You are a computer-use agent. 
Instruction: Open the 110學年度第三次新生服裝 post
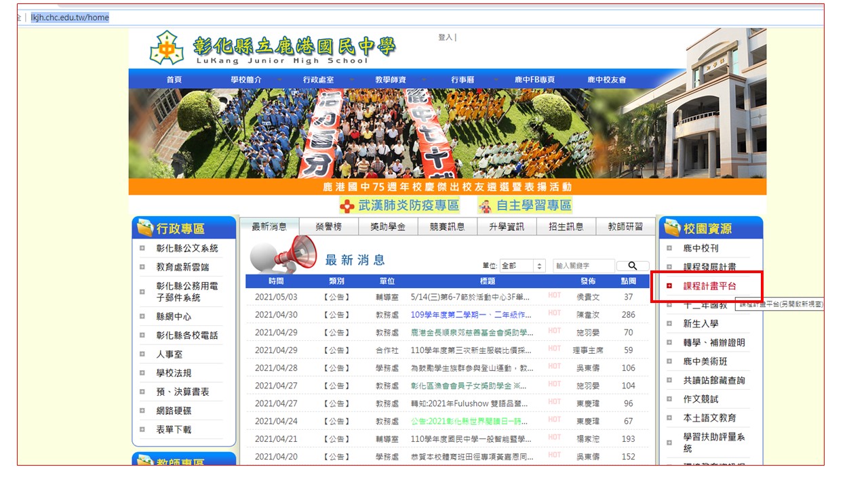pyautogui.click(x=471, y=350)
